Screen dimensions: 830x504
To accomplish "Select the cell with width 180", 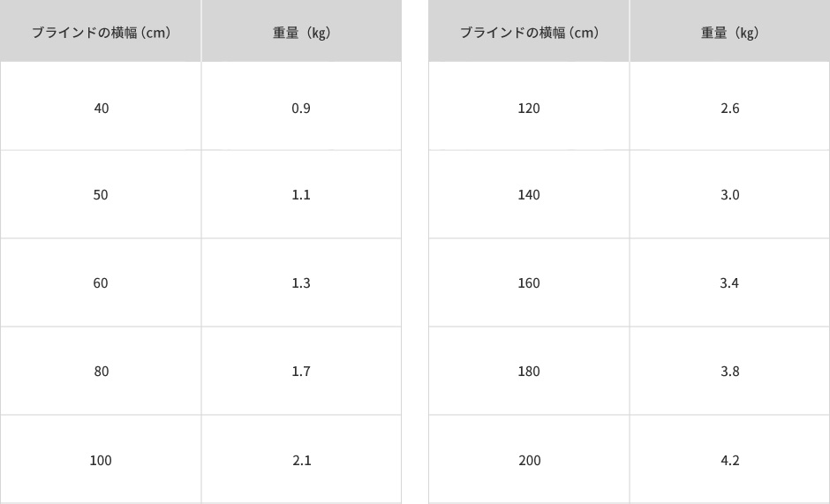I will coord(529,371).
